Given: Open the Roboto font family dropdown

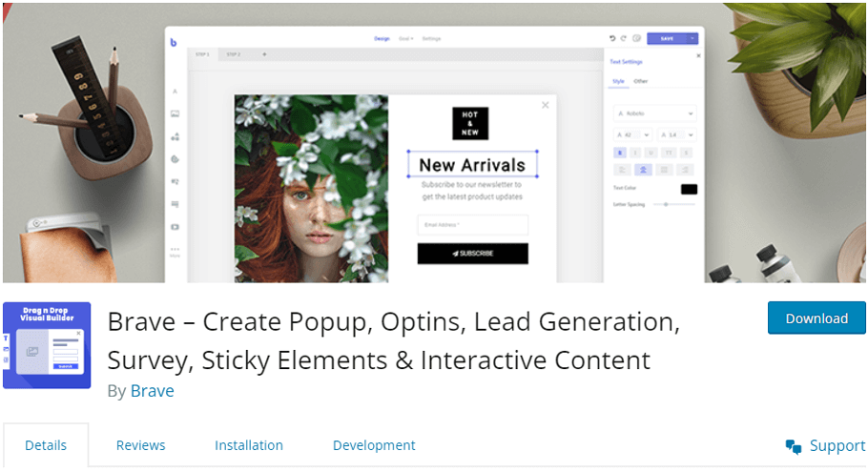Looking at the screenshot, I should [x=653, y=113].
